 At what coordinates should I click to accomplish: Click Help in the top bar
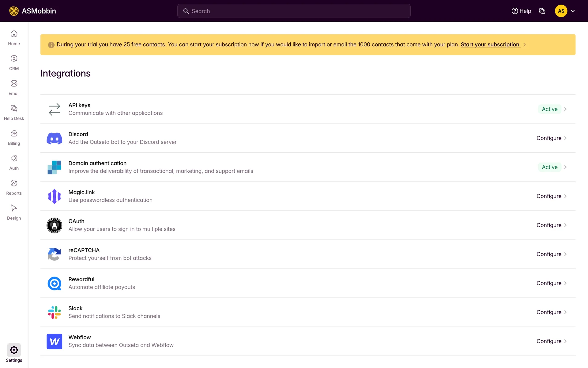pos(521,11)
